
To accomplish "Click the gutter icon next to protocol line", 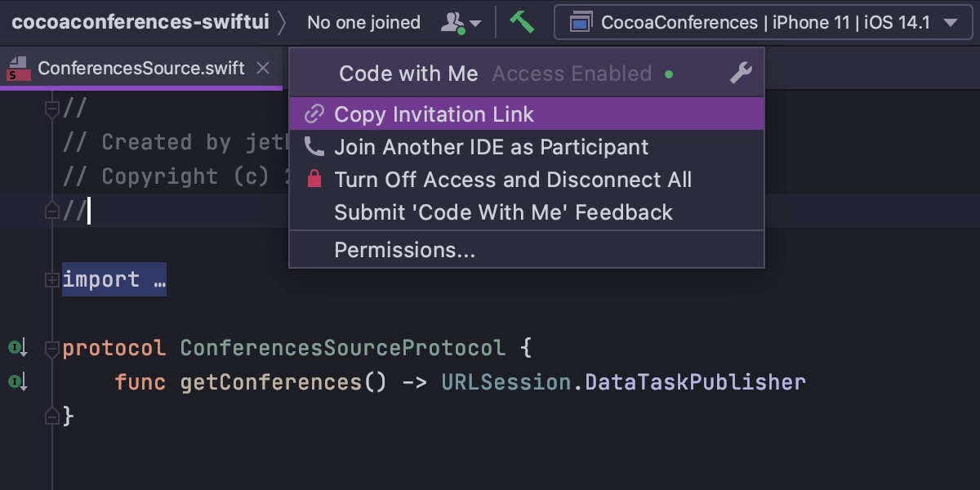I will click(x=18, y=349).
